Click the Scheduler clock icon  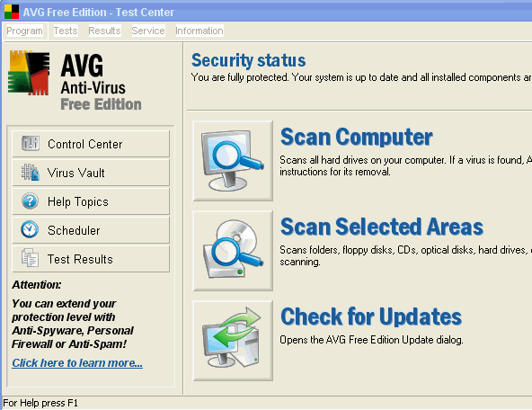point(30,230)
